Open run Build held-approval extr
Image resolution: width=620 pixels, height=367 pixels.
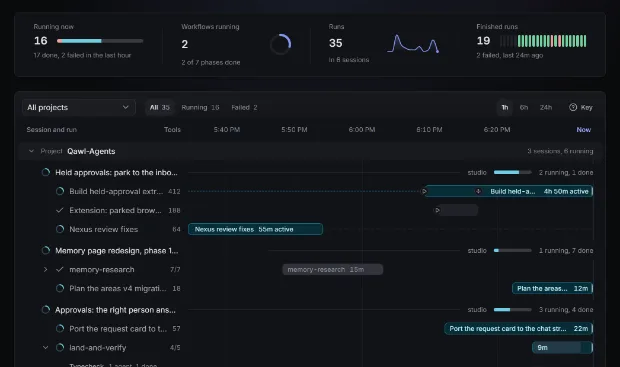(116, 191)
